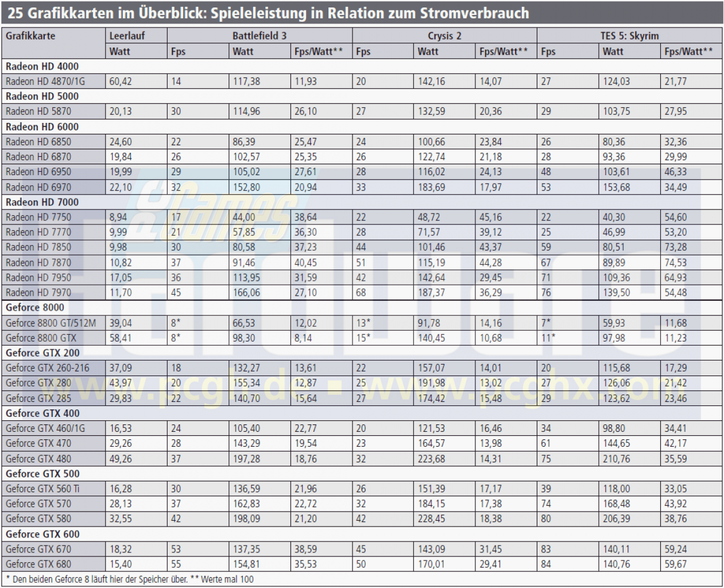This screenshot has width=724, height=588.
Task: Select the 'Geforce GTX 200' section heading
Action: pyautogui.click(x=42, y=353)
